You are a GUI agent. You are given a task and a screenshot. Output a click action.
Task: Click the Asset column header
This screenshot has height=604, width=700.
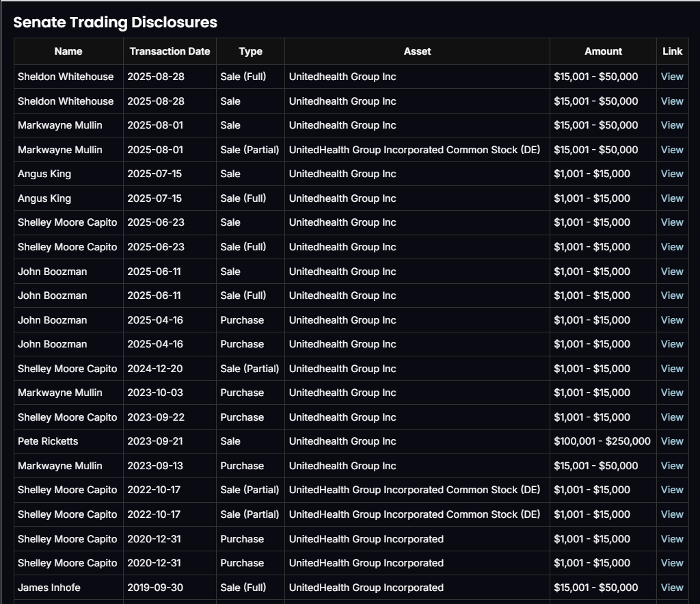tap(417, 51)
